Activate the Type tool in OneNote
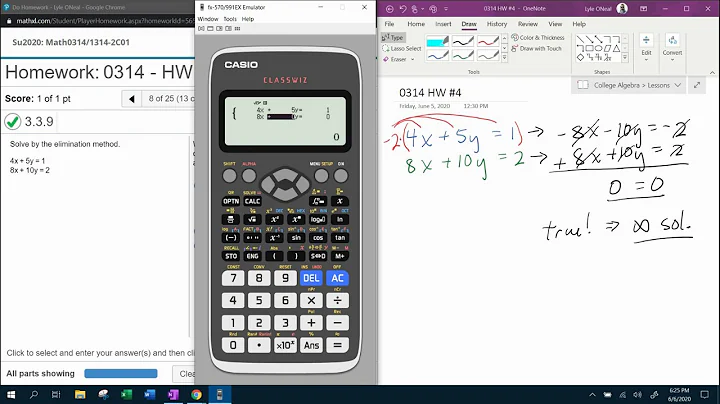This screenshot has width=720, height=404. (393, 38)
